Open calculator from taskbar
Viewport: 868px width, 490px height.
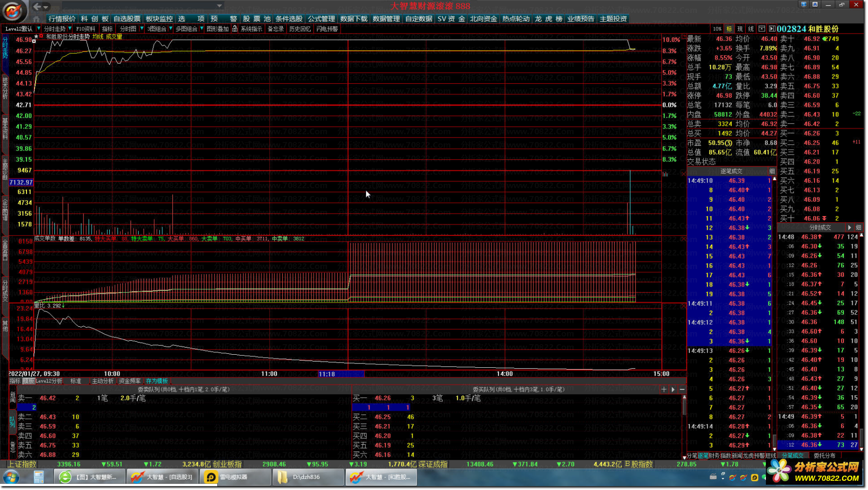39,477
